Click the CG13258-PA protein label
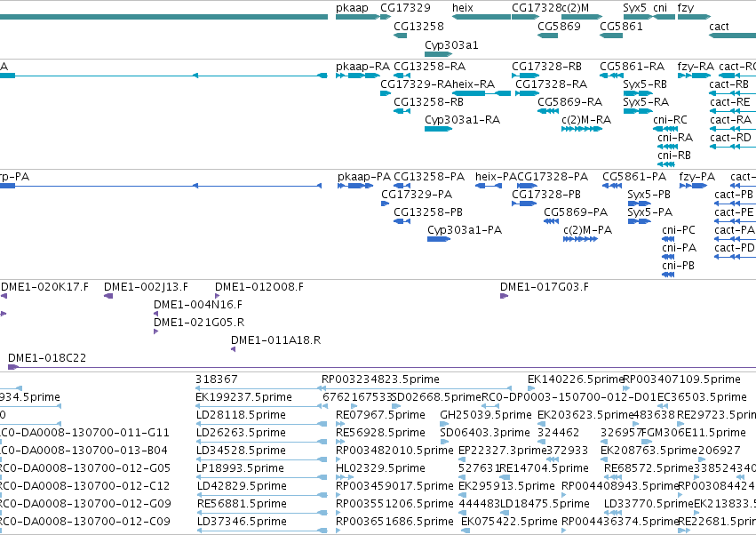The image size is (756, 535). point(429,177)
